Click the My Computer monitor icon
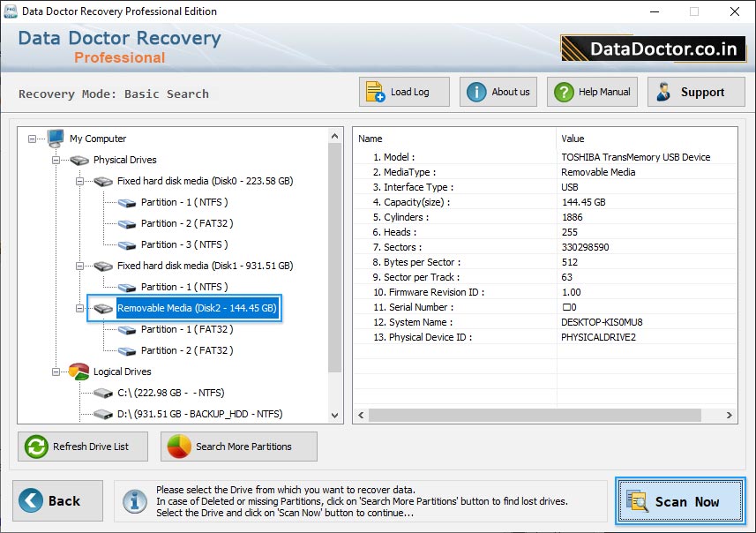 (56, 139)
